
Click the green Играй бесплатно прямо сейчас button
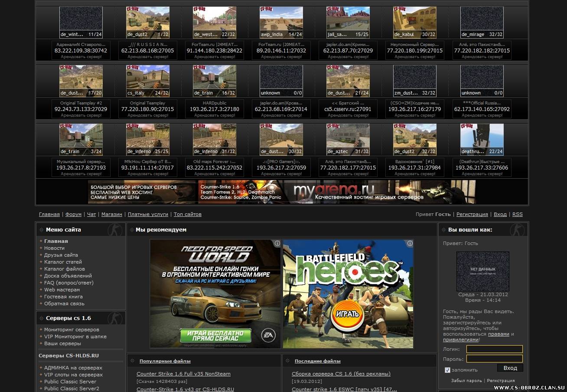click(215, 335)
